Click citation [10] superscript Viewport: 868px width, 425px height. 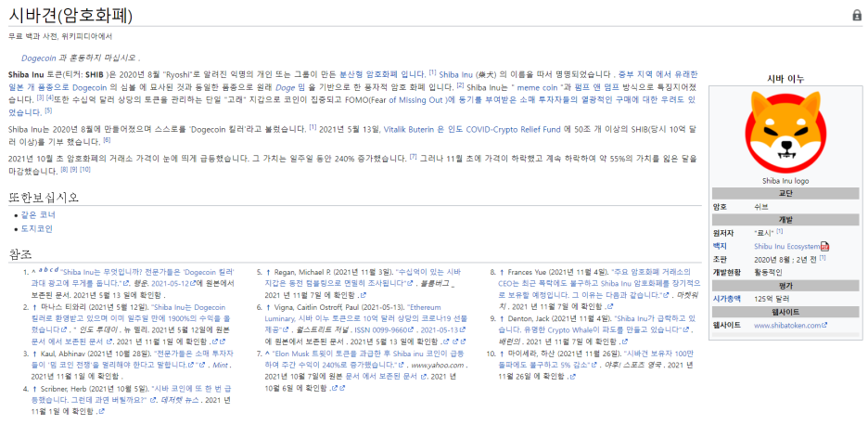[85, 169]
